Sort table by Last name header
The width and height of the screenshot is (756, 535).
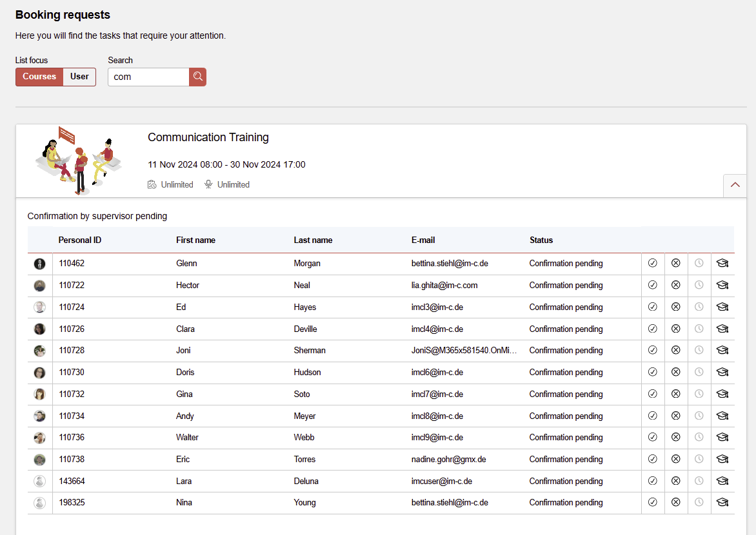click(313, 240)
